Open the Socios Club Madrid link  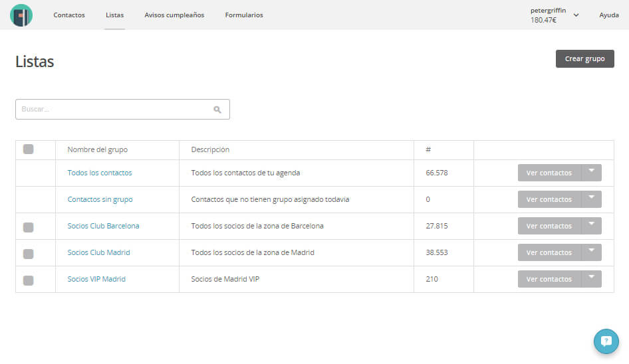tap(98, 252)
